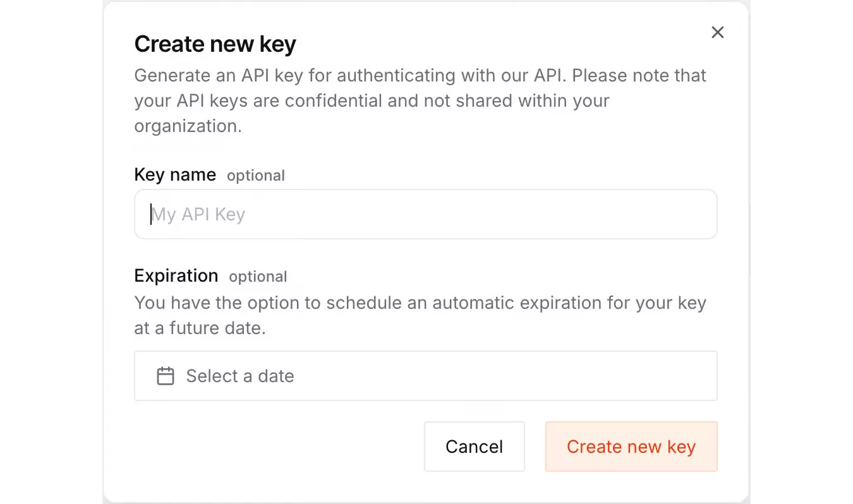This screenshot has height=504, width=853.
Task: Click the text cursor in the name field
Action: click(151, 214)
